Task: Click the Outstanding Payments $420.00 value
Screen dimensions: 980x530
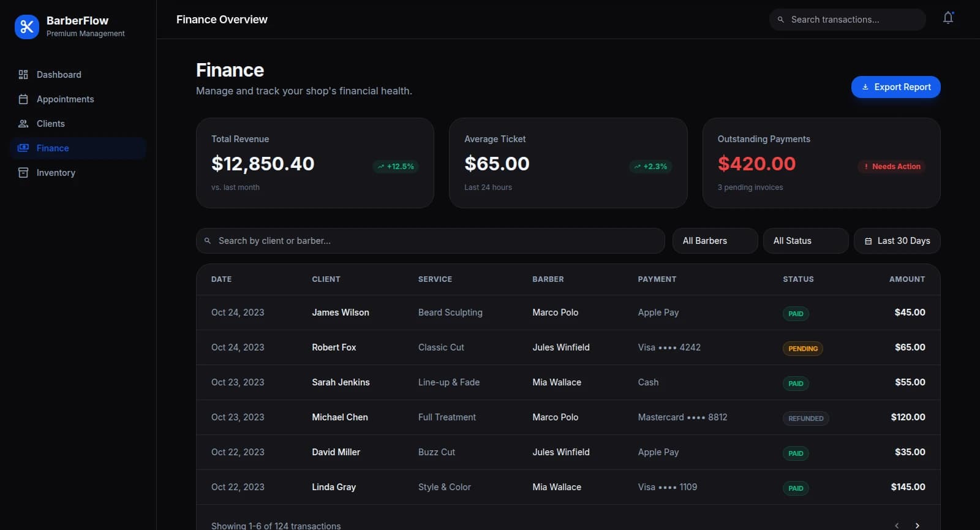Action: [756, 164]
